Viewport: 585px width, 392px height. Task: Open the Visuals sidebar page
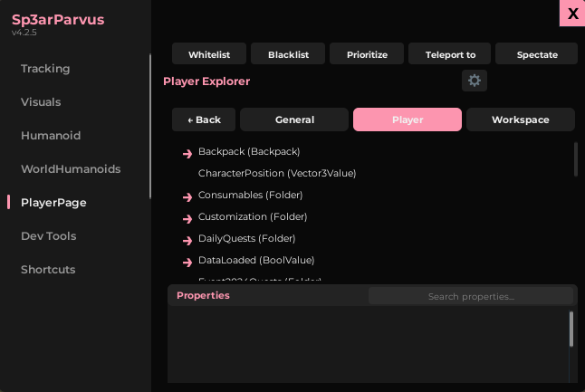41,102
